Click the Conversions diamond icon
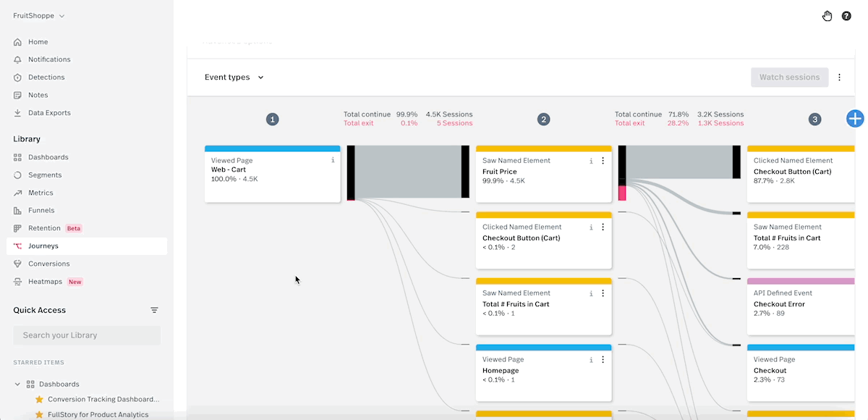 click(x=18, y=264)
